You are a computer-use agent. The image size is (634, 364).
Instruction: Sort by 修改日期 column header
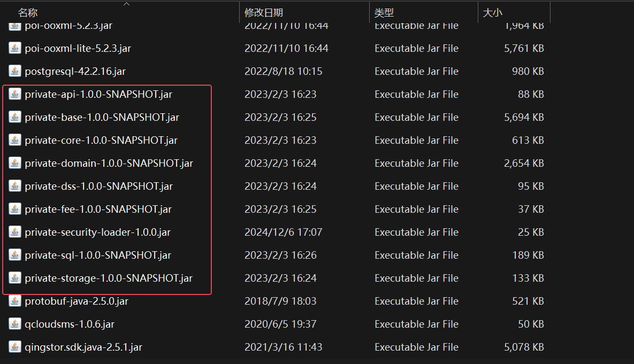tap(264, 13)
